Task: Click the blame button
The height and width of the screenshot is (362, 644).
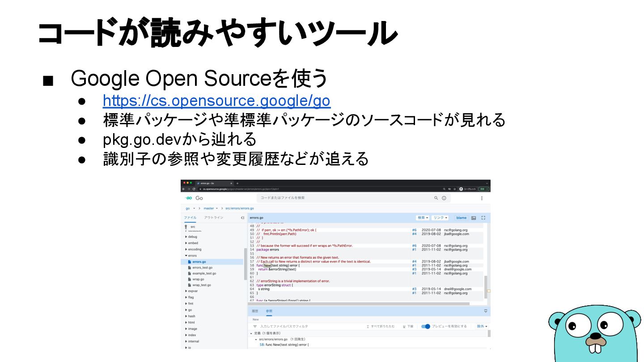Action: [461, 218]
